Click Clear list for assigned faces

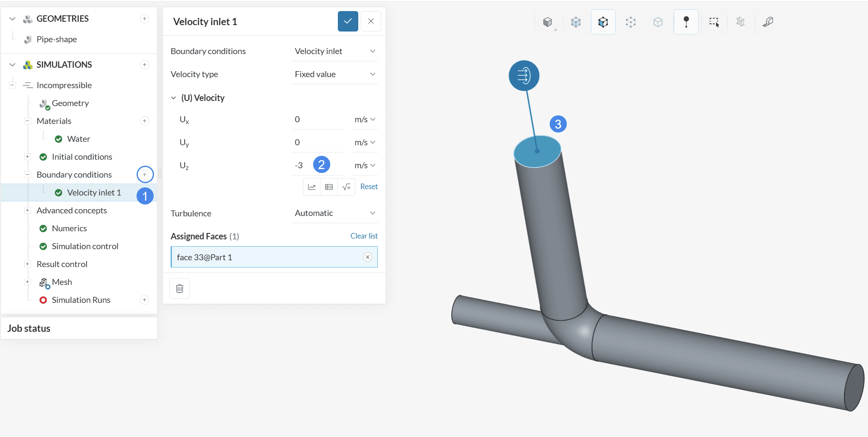[x=364, y=236]
